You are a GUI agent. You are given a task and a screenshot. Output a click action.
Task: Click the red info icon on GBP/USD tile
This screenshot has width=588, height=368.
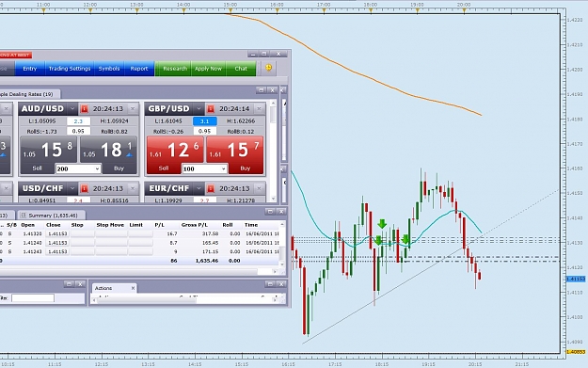211,109
